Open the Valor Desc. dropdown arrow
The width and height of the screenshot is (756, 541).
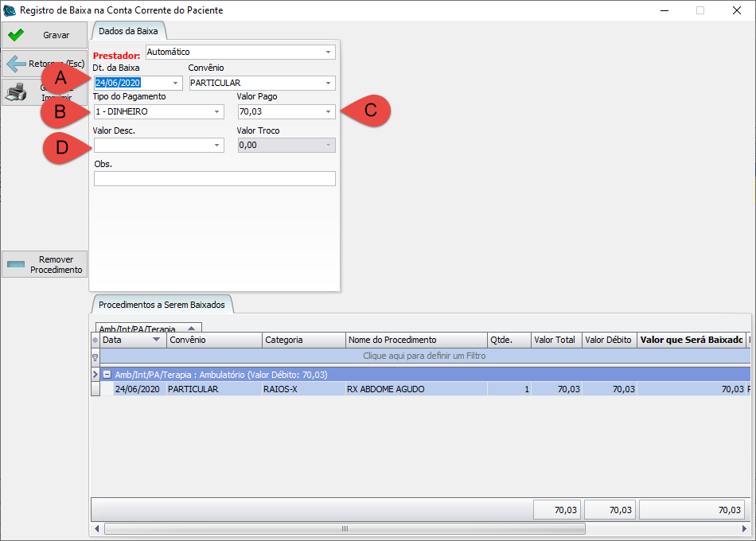[216, 146]
